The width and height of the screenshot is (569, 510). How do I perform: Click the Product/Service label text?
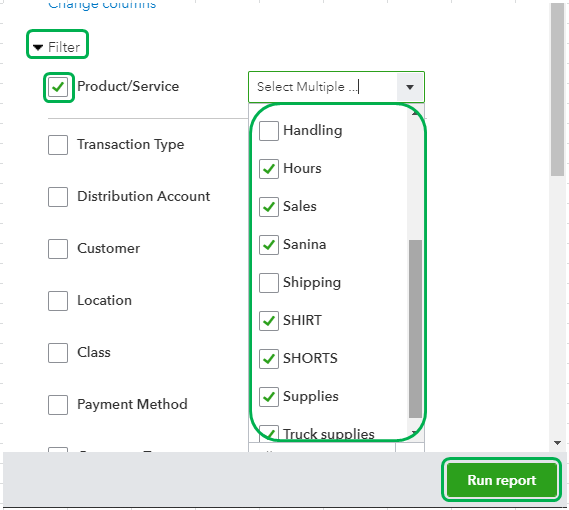(x=128, y=86)
